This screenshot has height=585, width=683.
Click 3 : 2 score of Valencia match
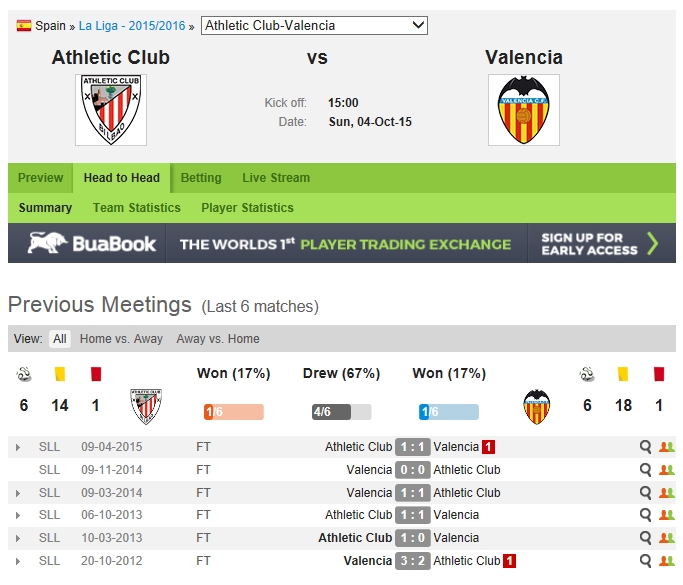click(413, 561)
